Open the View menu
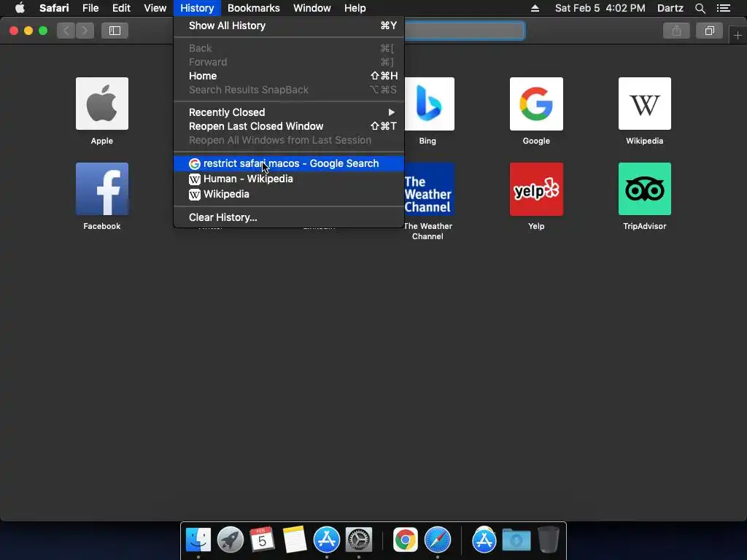The width and height of the screenshot is (747, 560). tap(155, 8)
